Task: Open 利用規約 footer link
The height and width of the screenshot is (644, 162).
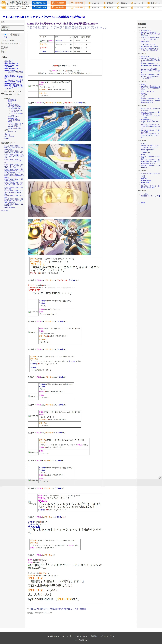Action: [94, 636]
